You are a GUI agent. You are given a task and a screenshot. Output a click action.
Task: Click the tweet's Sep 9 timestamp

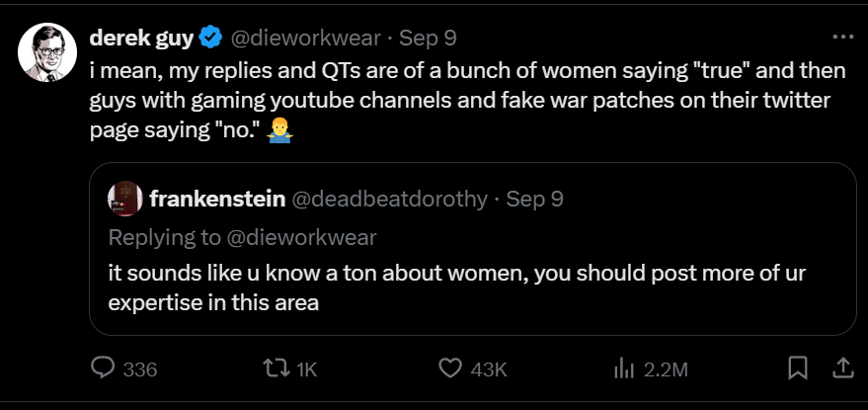tap(428, 39)
